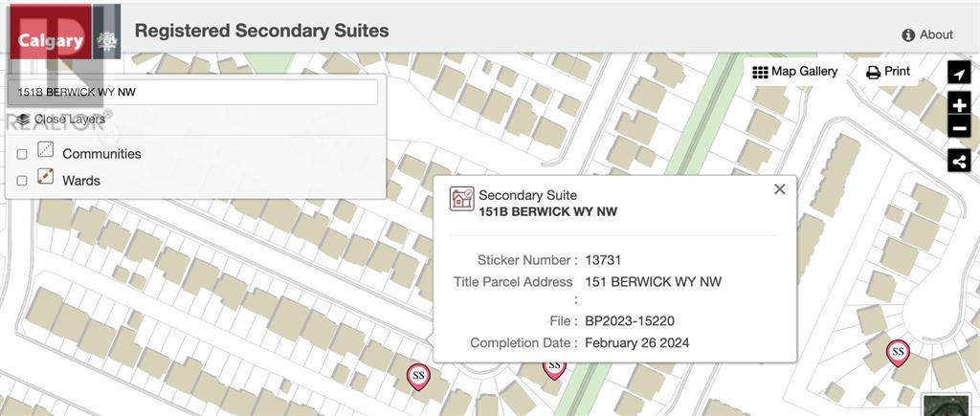
Task: Select the SS marker at bottom left
Action: tap(418, 377)
